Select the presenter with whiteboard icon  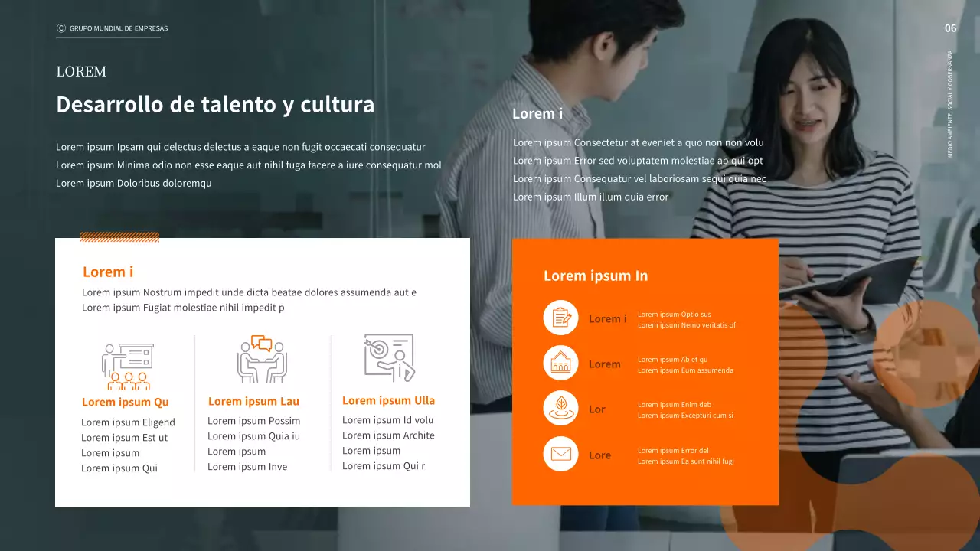tap(128, 367)
